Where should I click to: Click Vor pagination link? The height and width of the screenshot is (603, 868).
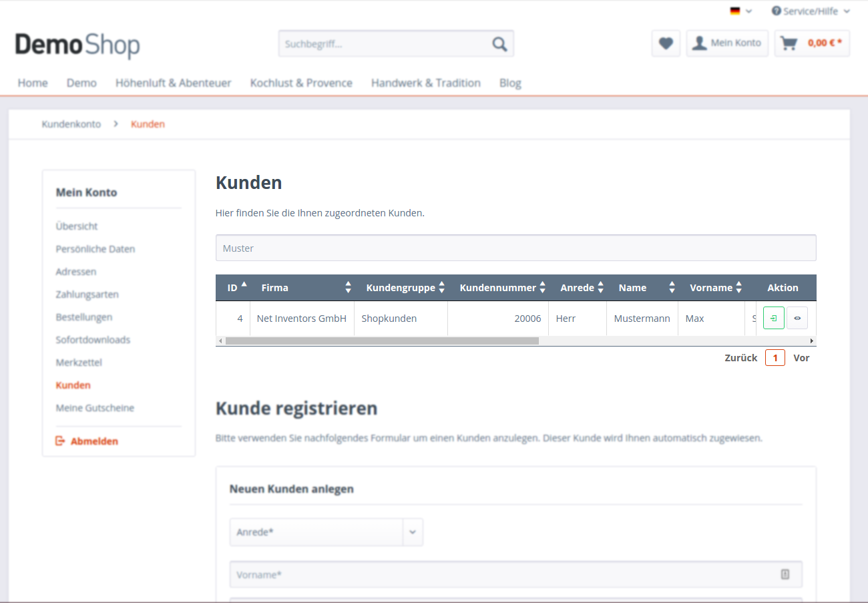pos(801,358)
